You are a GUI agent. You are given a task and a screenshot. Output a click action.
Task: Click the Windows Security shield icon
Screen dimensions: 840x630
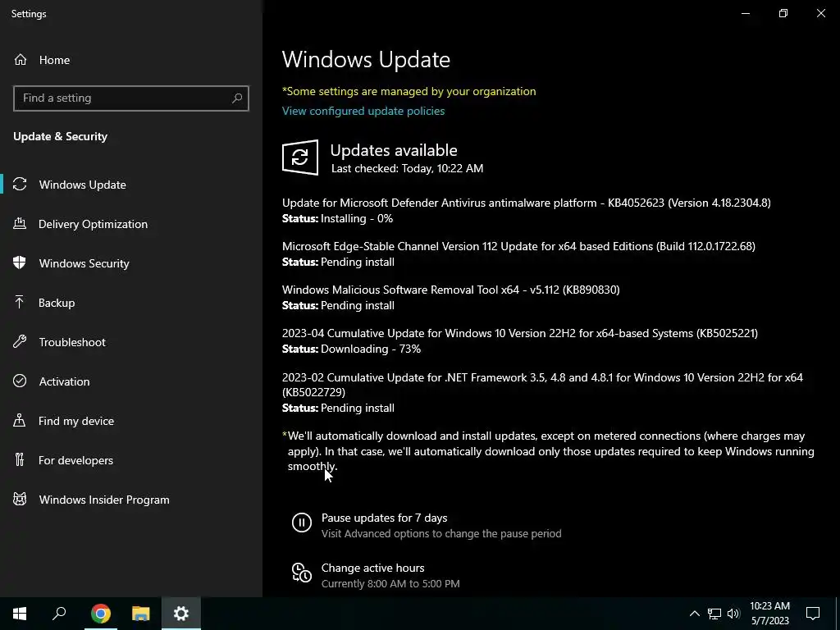tap(20, 263)
